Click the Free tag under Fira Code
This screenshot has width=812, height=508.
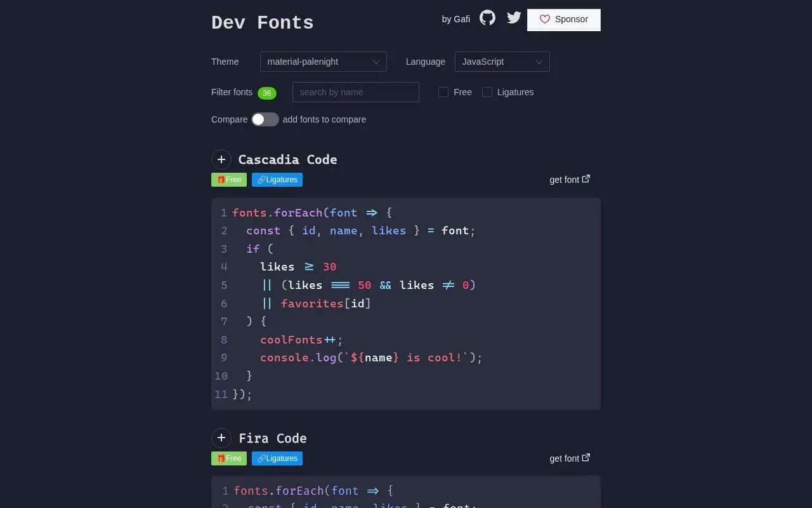229,458
